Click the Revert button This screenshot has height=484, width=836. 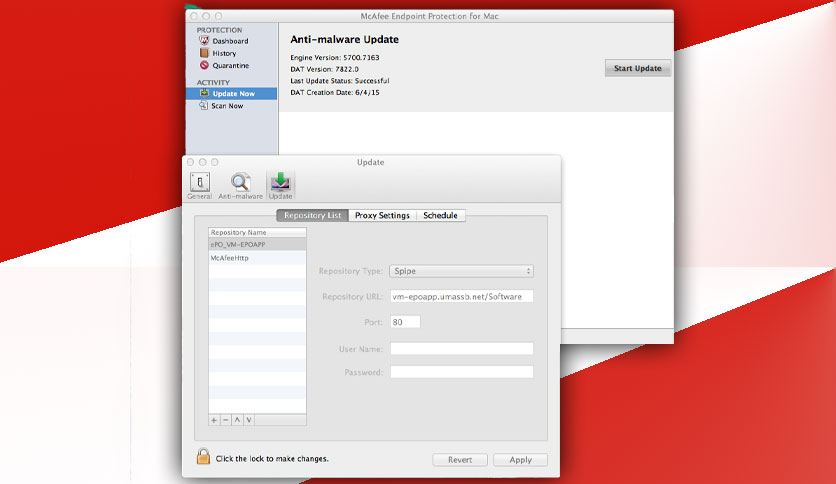coord(460,459)
